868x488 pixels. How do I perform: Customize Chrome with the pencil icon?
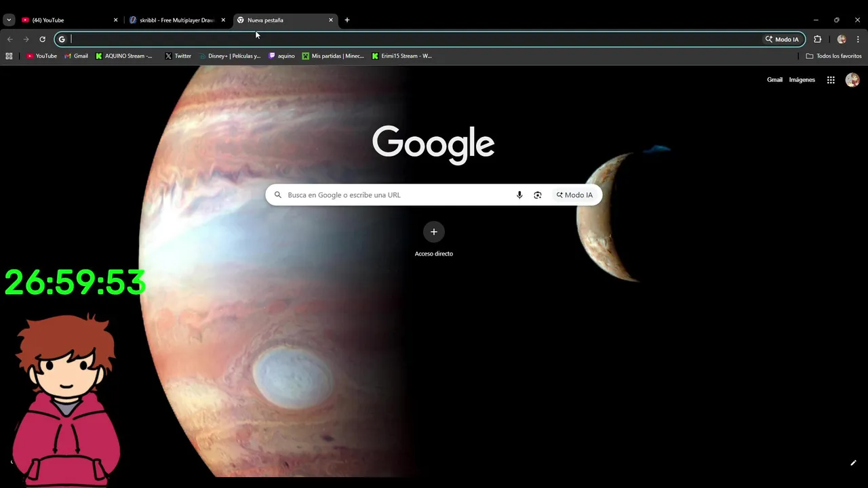[x=853, y=463]
